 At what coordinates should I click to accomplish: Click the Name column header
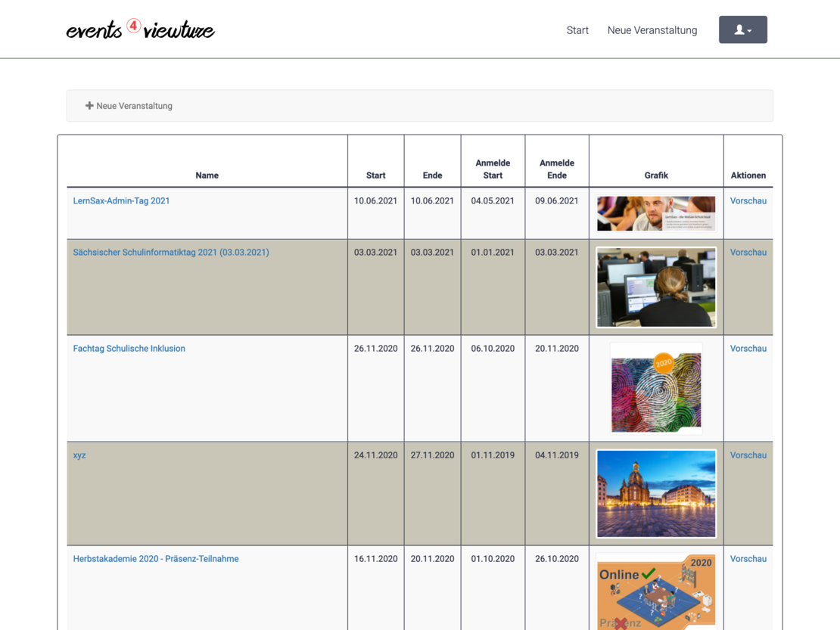(207, 175)
